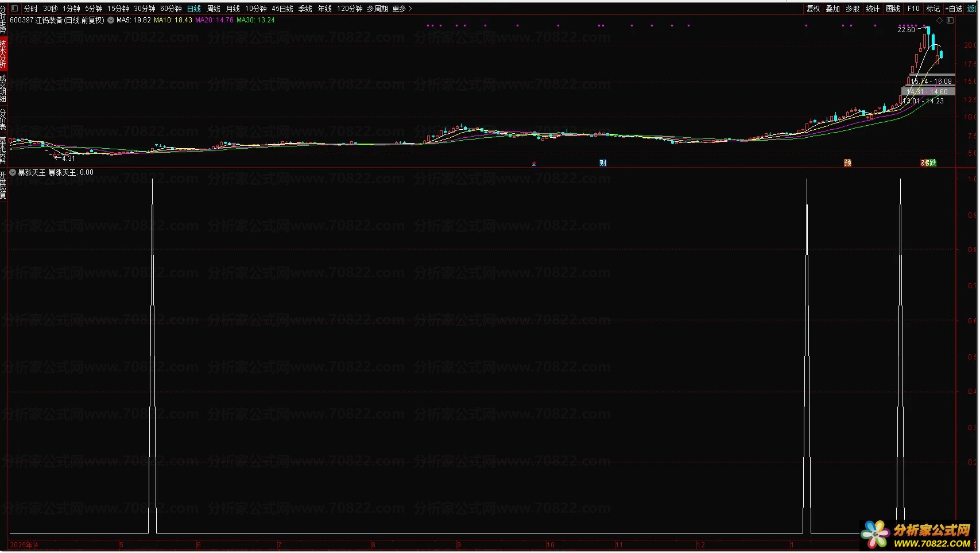Select the 120分钟 period
This screenshot has width=980, height=553.
click(x=350, y=9)
